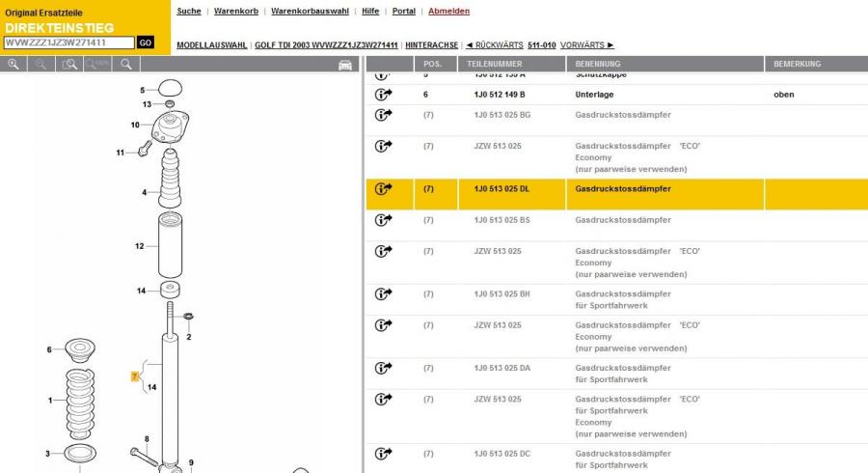
Task: Click the car vehicle icon
Action: [x=344, y=65]
